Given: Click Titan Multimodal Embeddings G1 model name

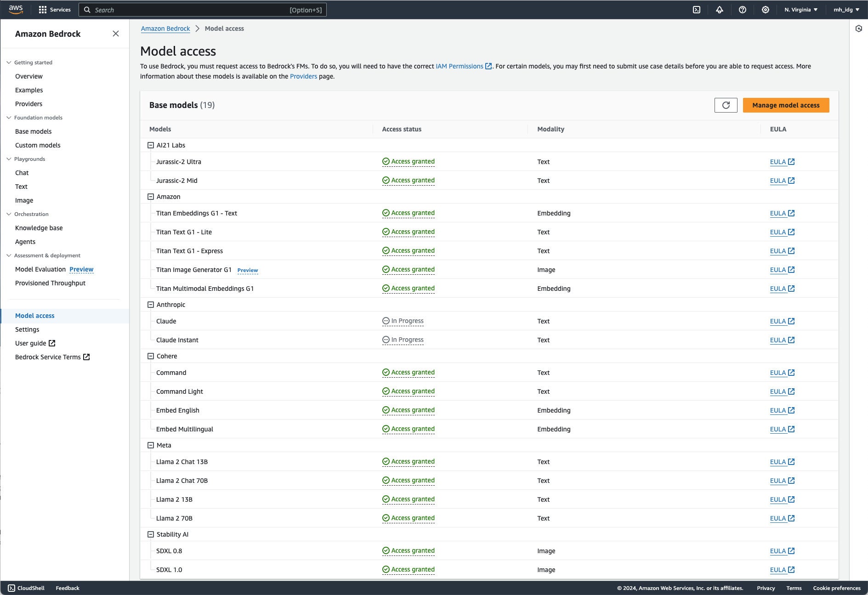Looking at the screenshot, I should [205, 289].
